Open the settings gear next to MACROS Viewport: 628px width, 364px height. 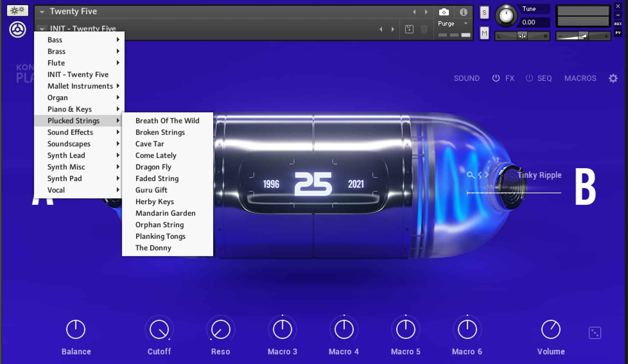(x=613, y=78)
